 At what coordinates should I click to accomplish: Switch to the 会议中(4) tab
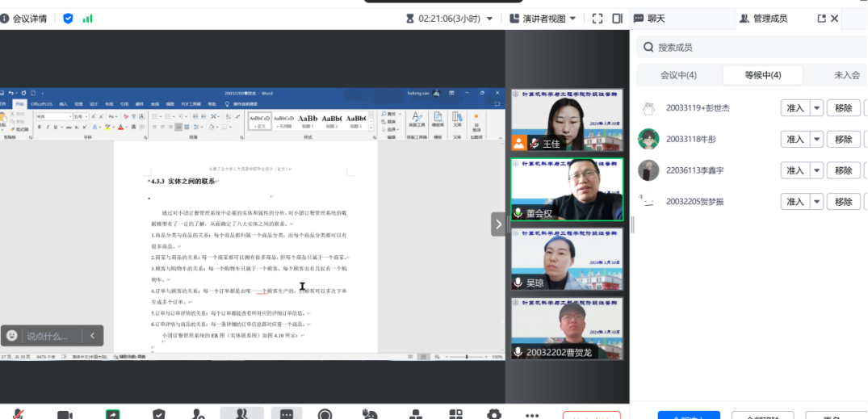pos(678,75)
